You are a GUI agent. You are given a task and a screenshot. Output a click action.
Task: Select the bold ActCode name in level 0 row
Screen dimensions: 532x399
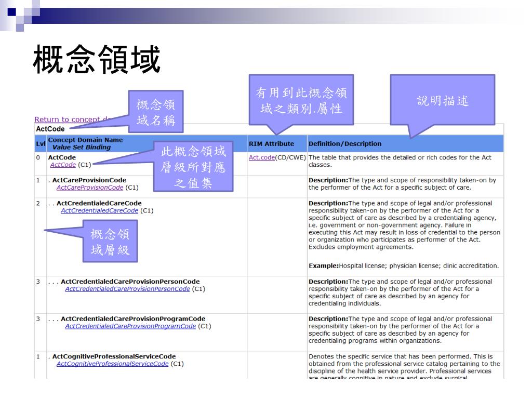click(62, 157)
